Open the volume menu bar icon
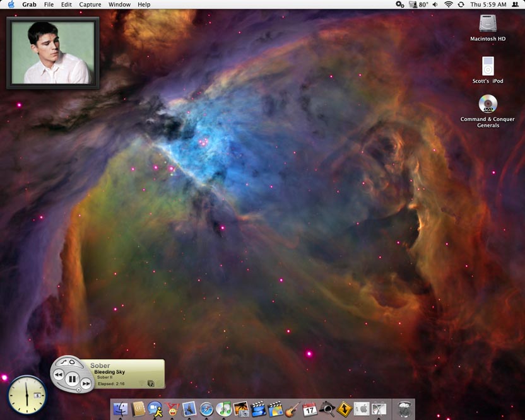This screenshot has height=420, width=525. click(435, 4)
